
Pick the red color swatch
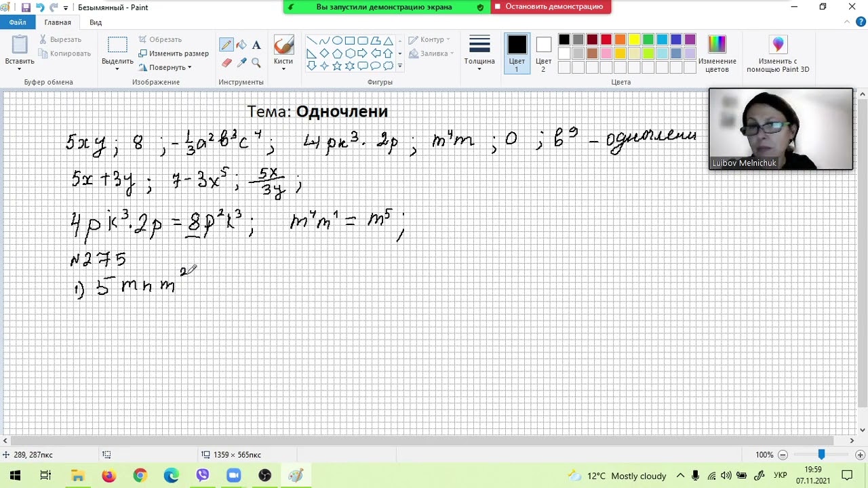606,39
